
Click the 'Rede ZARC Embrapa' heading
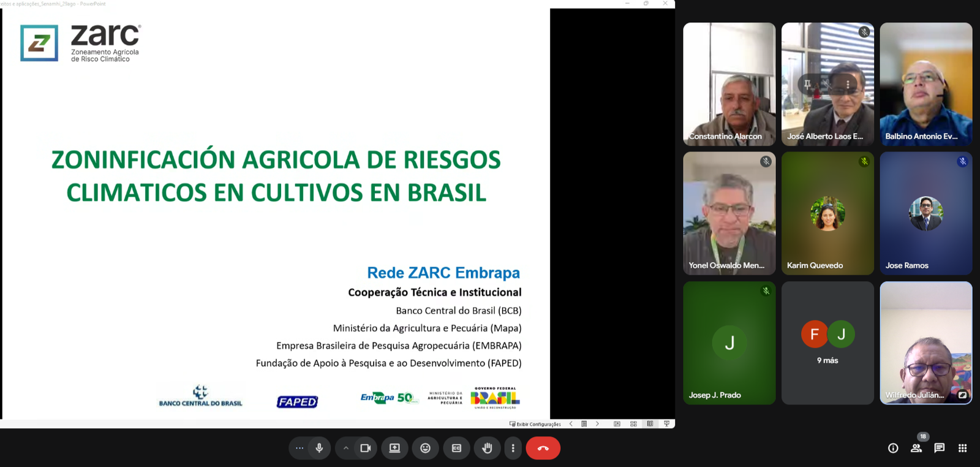[443, 272]
